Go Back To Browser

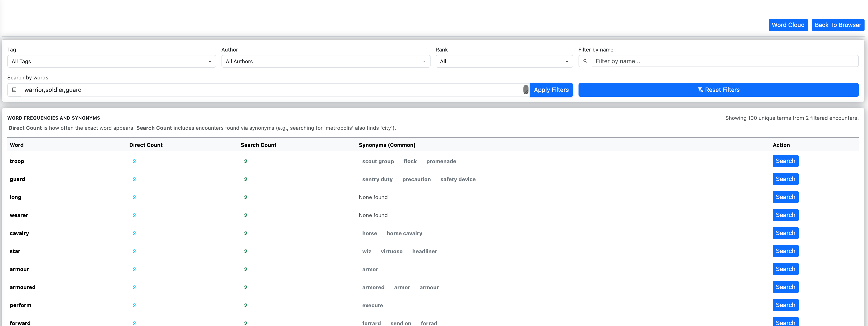[x=838, y=25]
